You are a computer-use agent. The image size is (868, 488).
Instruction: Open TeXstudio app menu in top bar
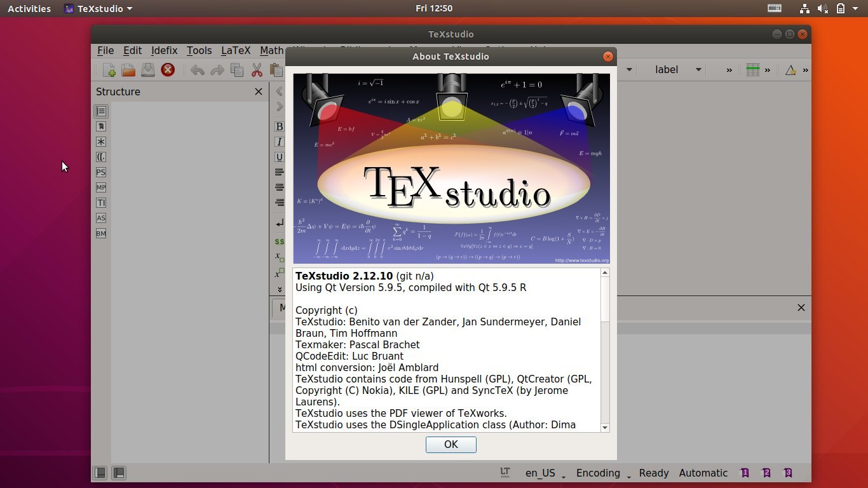(x=98, y=9)
